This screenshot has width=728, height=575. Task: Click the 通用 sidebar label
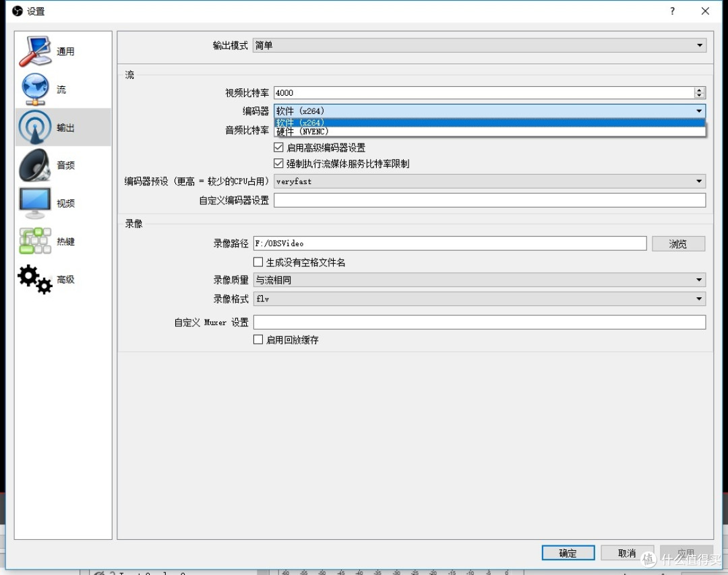coord(65,51)
